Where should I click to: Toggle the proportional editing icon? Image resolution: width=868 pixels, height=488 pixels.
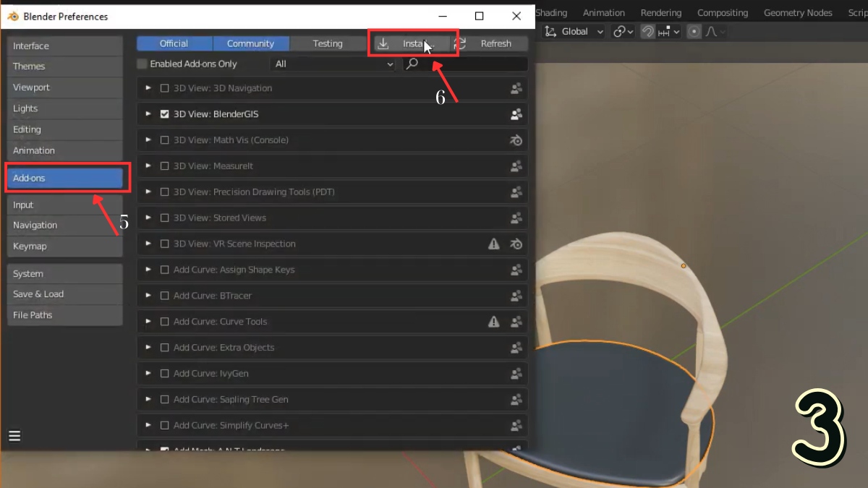[694, 31]
